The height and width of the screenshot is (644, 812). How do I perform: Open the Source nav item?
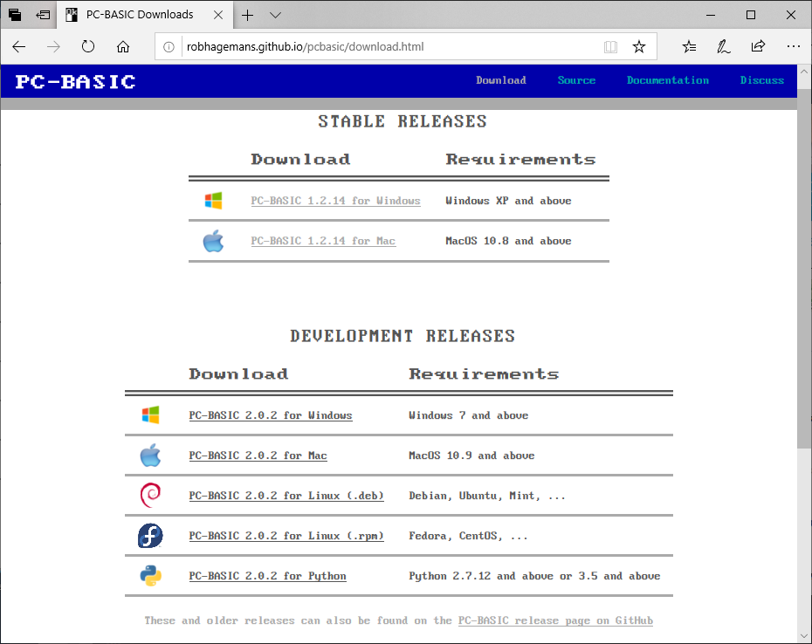point(576,80)
